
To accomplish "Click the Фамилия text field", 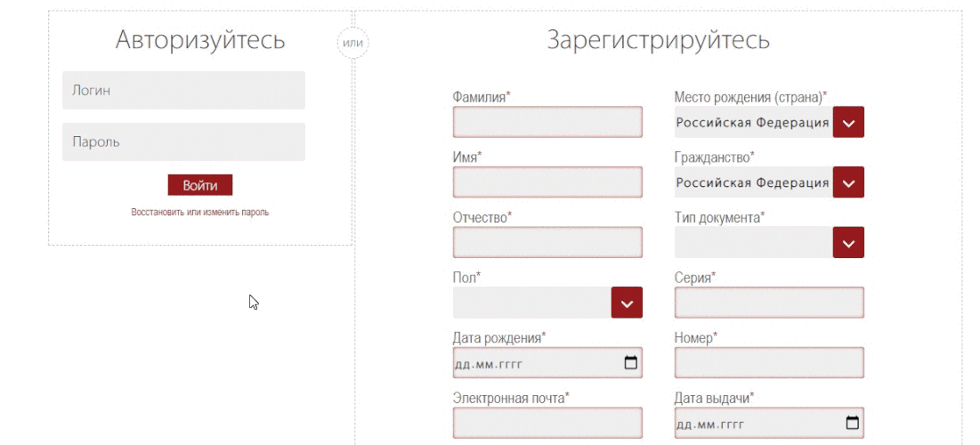I will click(x=547, y=122).
